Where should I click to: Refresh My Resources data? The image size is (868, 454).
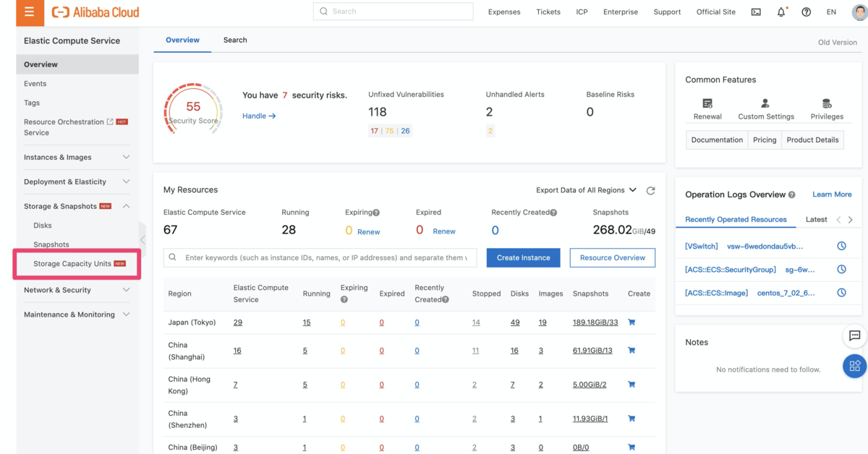pyautogui.click(x=650, y=191)
